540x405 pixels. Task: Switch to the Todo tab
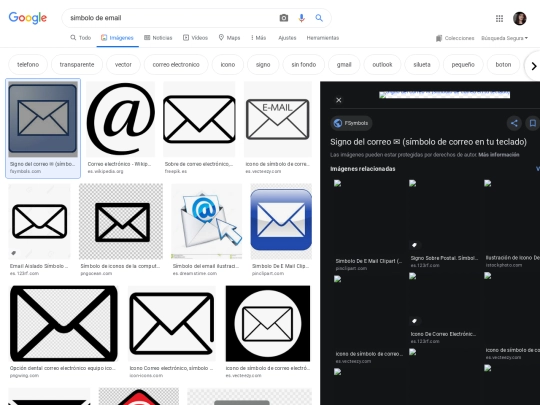(x=81, y=38)
